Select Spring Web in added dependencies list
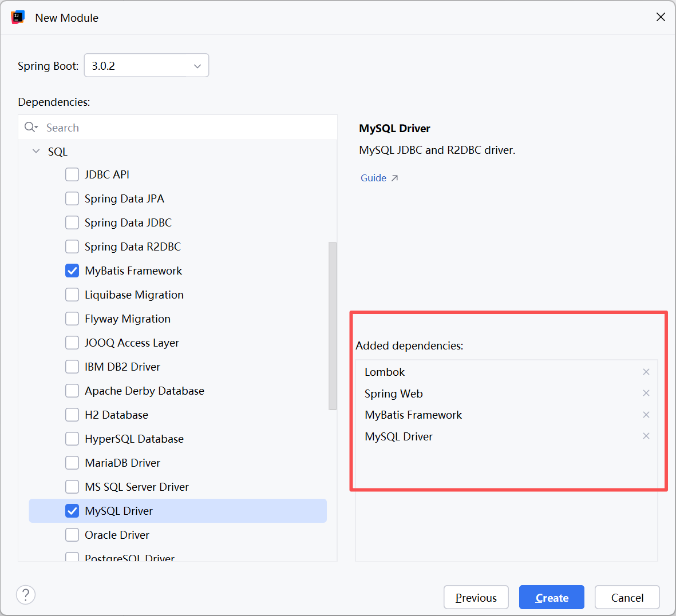676x616 pixels. [394, 394]
